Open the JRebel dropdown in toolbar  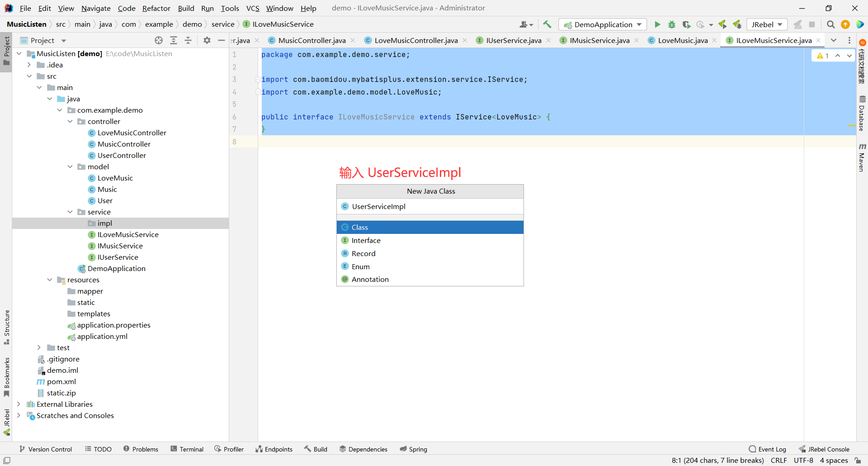point(767,24)
